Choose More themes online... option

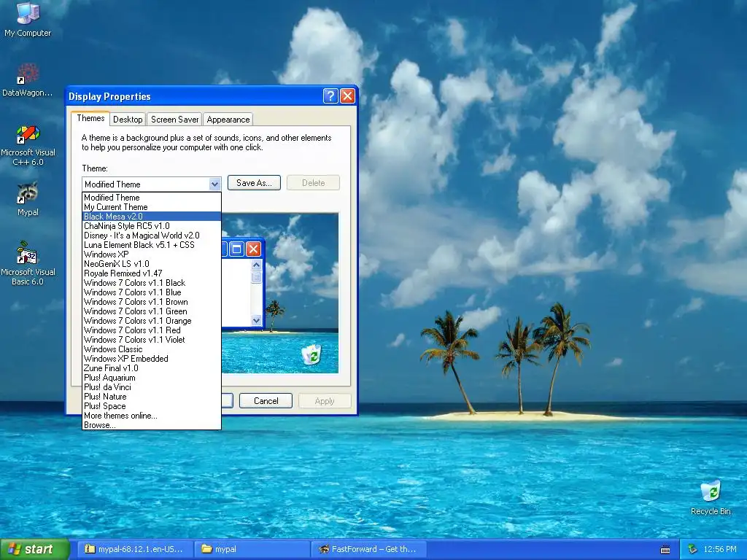[152, 416]
